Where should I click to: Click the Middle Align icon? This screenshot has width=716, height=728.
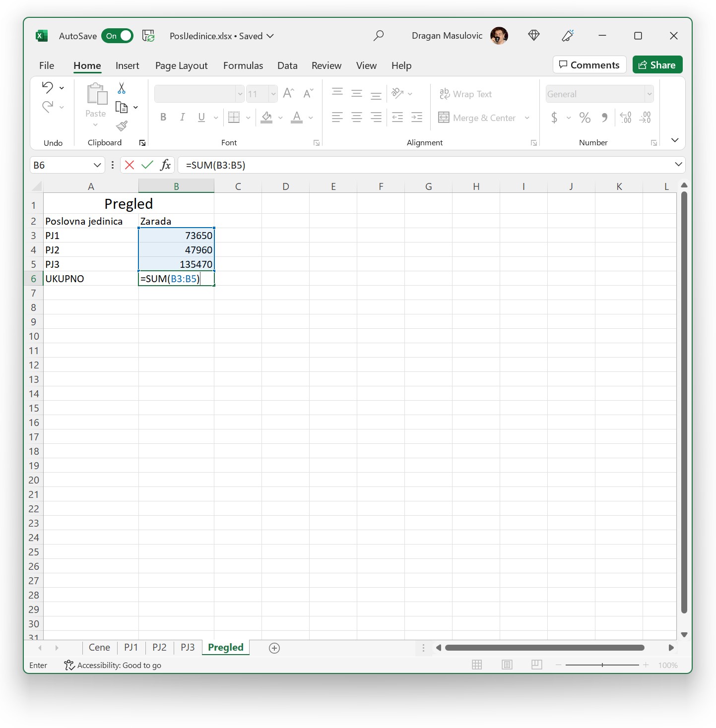click(357, 93)
